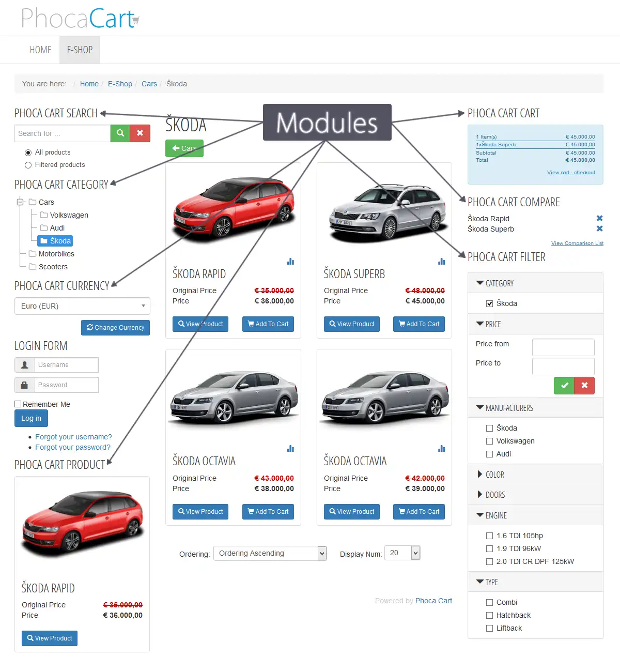Check Combi type filter
The width and height of the screenshot is (620, 672).
489,603
